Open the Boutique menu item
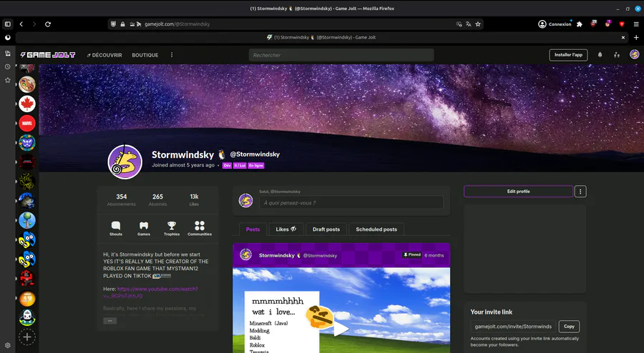The width and height of the screenshot is (644, 353). [145, 55]
